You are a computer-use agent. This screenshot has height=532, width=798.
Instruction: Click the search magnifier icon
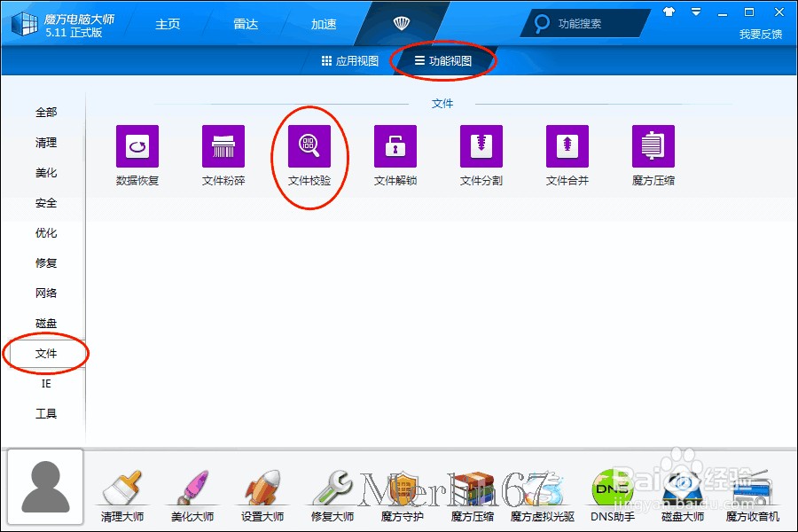point(542,23)
